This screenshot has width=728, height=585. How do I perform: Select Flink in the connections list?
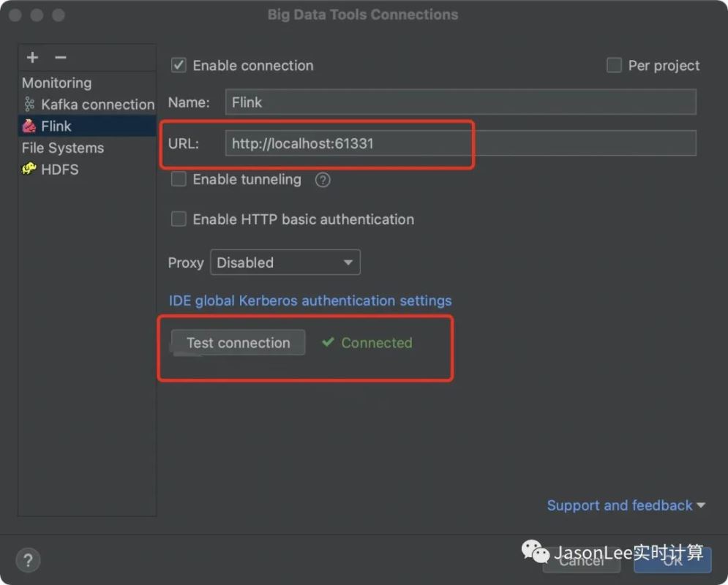[87, 127]
